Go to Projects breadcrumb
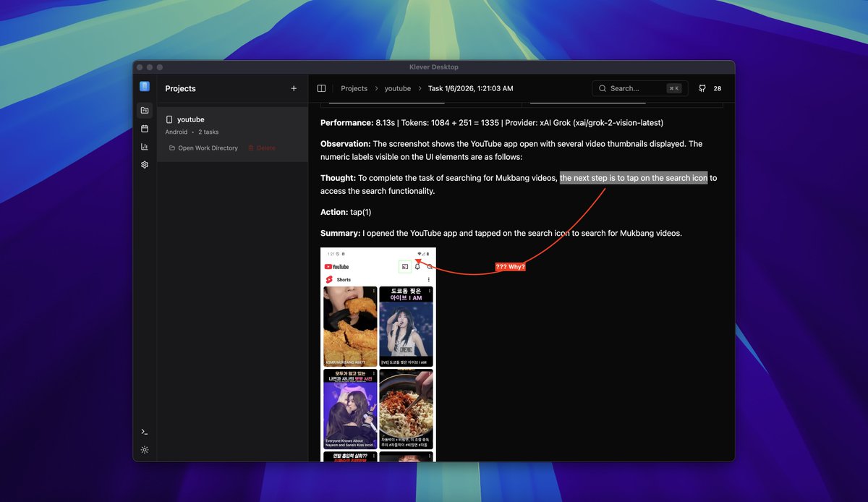 click(354, 88)
